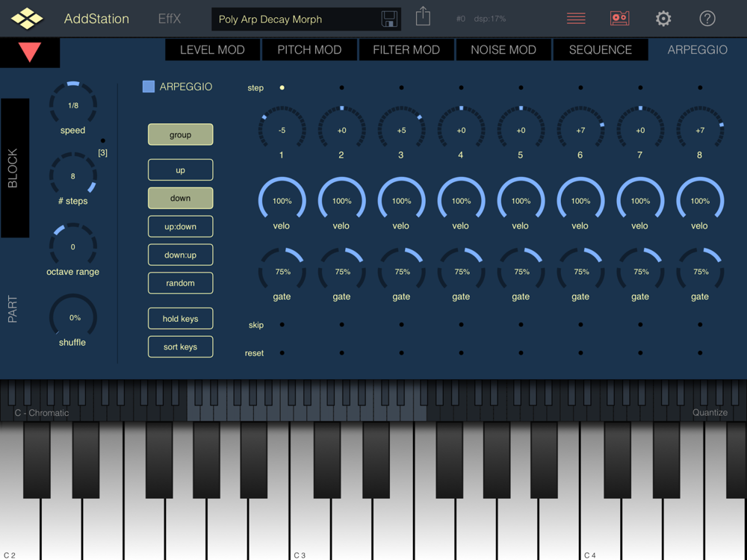Image resolution: width=747 pixels, height=560 pixels.
Task: Click the Quantize label on keyboard strip
Action: pyautogui.click(x=710, y=413)
